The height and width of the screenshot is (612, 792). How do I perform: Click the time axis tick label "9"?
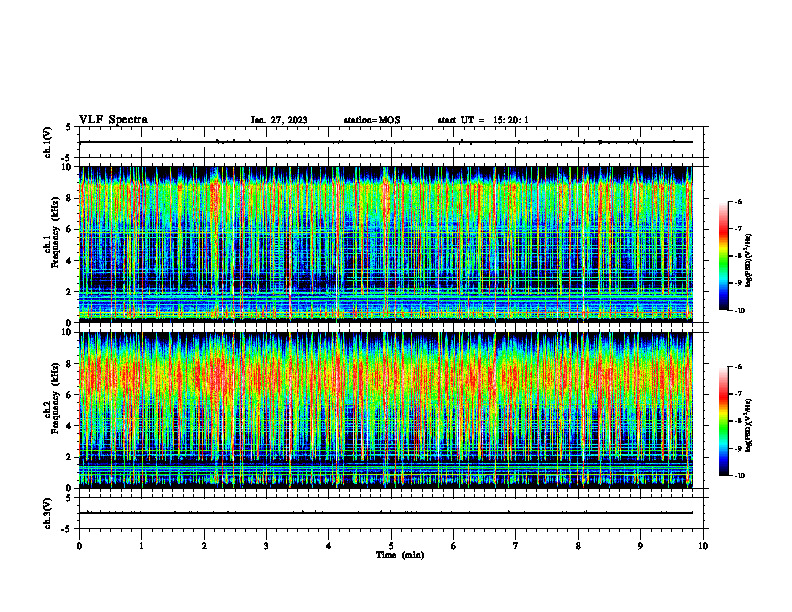pos(640,546)
